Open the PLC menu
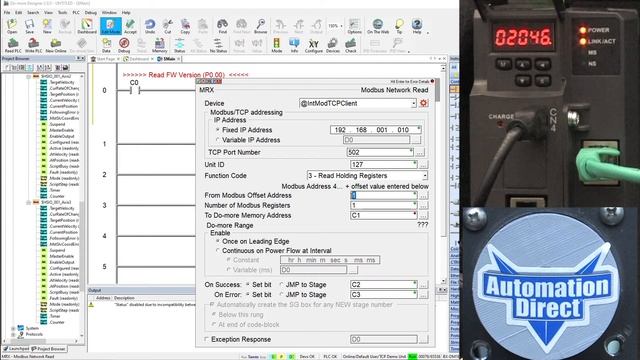This screenshot has height=360, width=640. pyautogui.click(x=76, y=13)
